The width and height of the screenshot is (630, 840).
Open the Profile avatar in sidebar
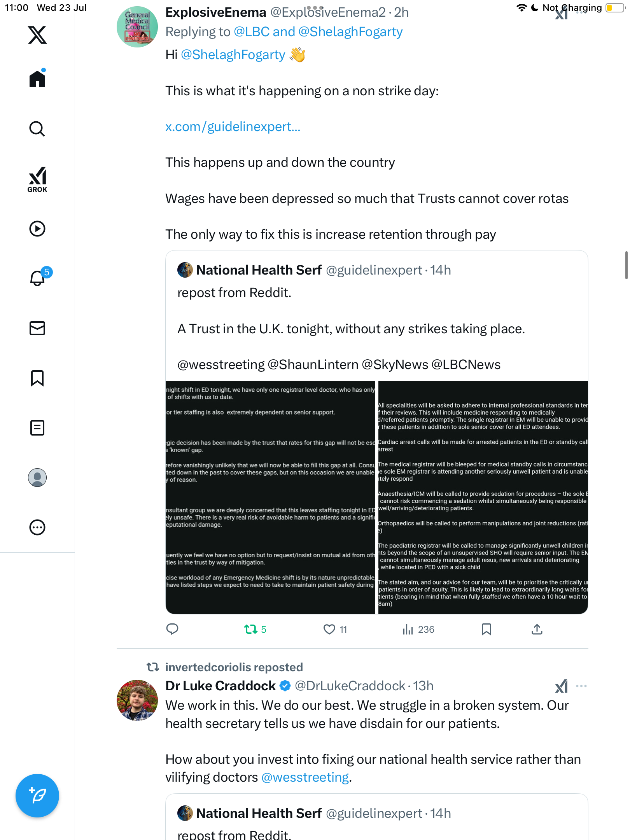tap(37, 478)
